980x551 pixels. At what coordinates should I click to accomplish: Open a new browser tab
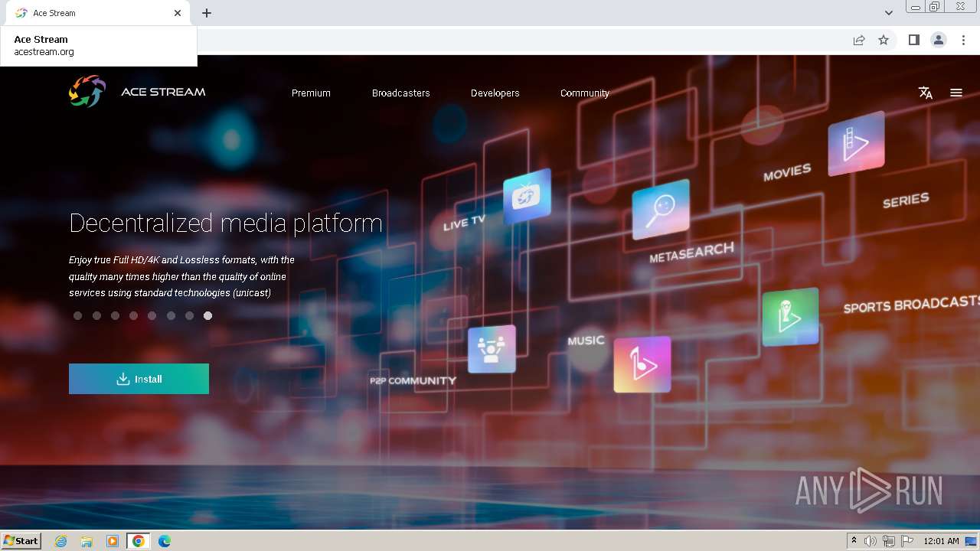pos(207,13)
